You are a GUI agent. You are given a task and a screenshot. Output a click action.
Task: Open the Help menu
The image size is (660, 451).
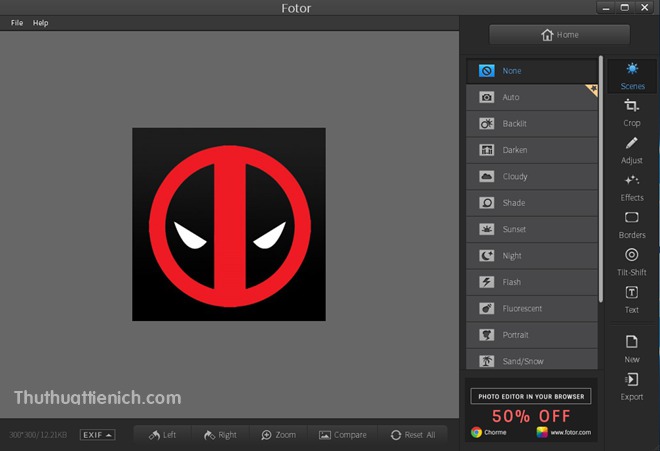40,22
